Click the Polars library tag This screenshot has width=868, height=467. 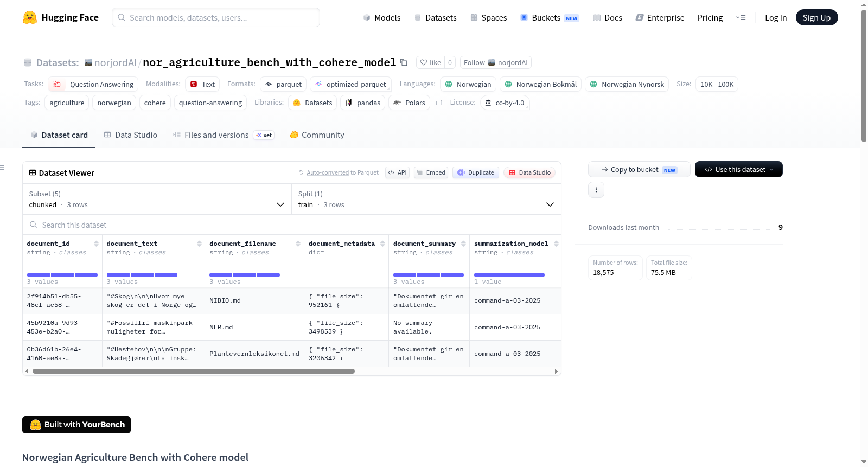410,103
